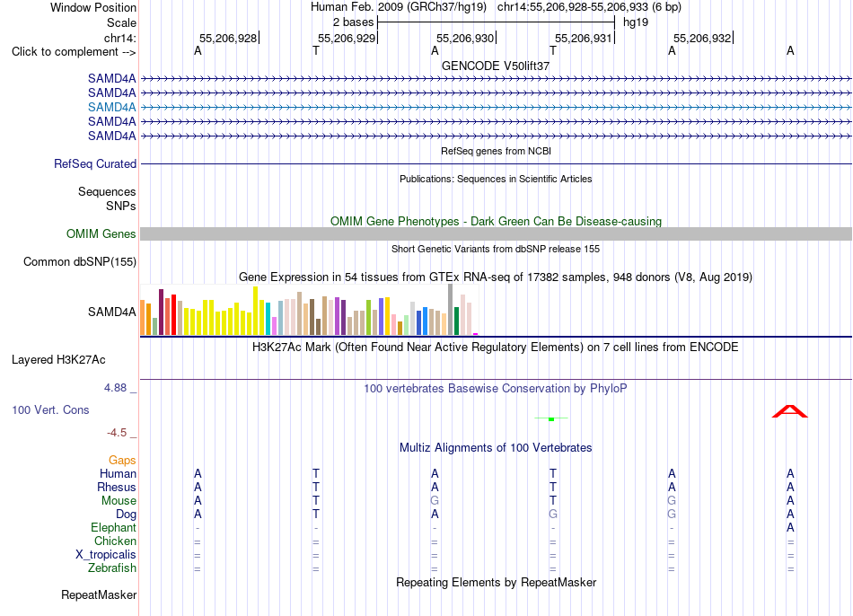Click the hg19 text beside scale bar
Viewport: 853px width, 616px height.
point(636,22)
